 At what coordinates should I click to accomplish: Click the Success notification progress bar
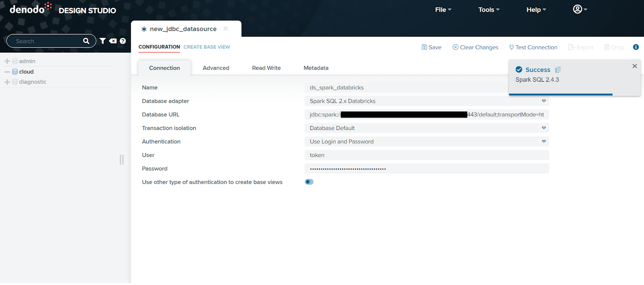(561, 95)
